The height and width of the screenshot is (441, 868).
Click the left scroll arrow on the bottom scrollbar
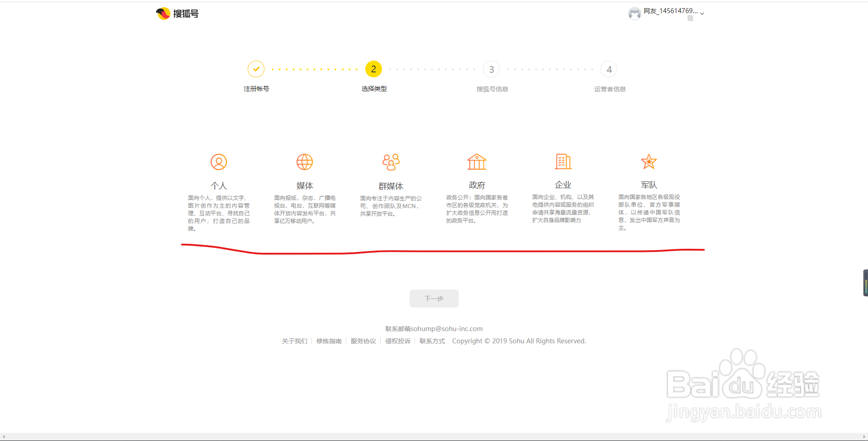point(4,436)
